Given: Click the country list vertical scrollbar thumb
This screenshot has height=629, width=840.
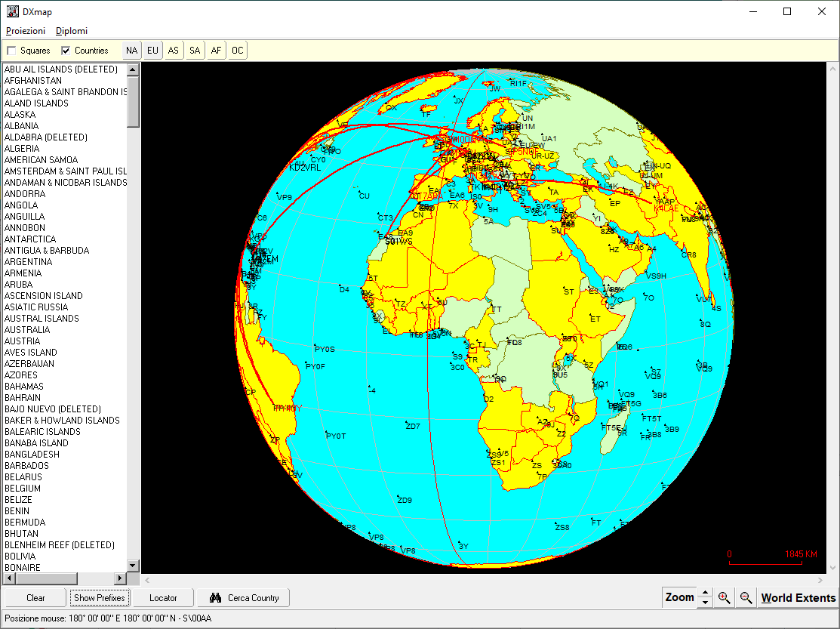Looking at the screenshot, I should click(133, 101).
